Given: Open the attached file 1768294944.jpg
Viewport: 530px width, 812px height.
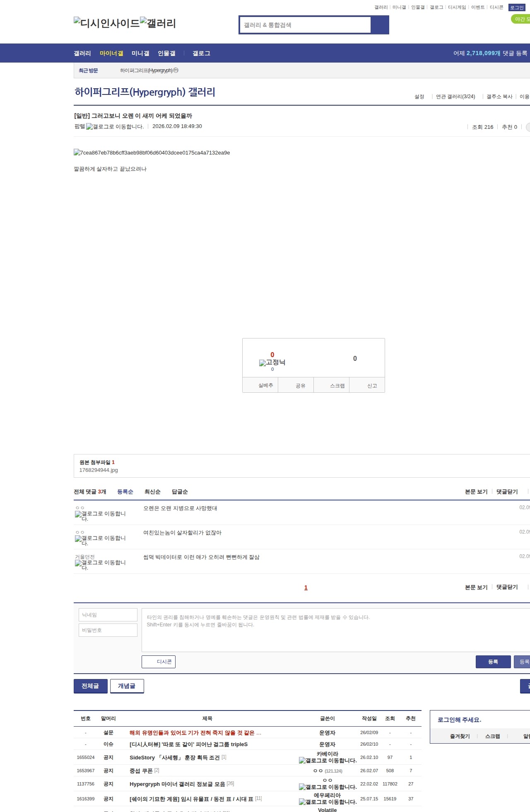Looking at the screenshot, I should tap(99, 470).
